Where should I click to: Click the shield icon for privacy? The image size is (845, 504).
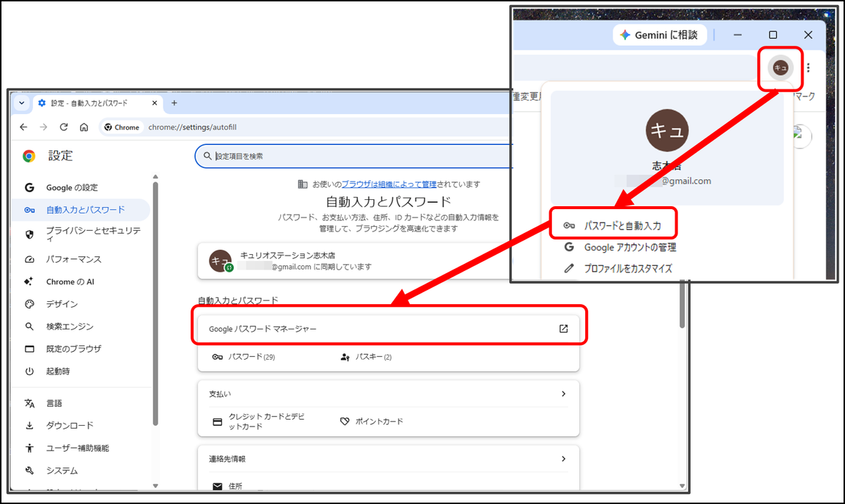coord(30,234)
